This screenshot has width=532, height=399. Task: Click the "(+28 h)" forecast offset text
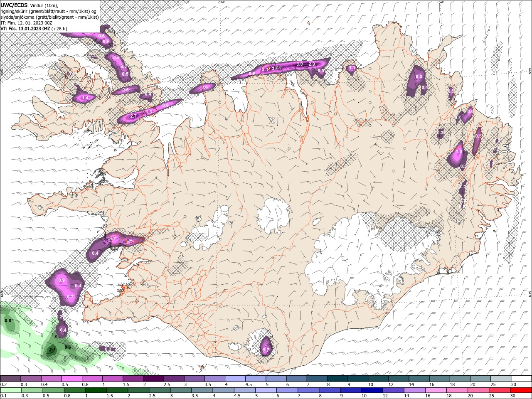[x=59, y=29]
